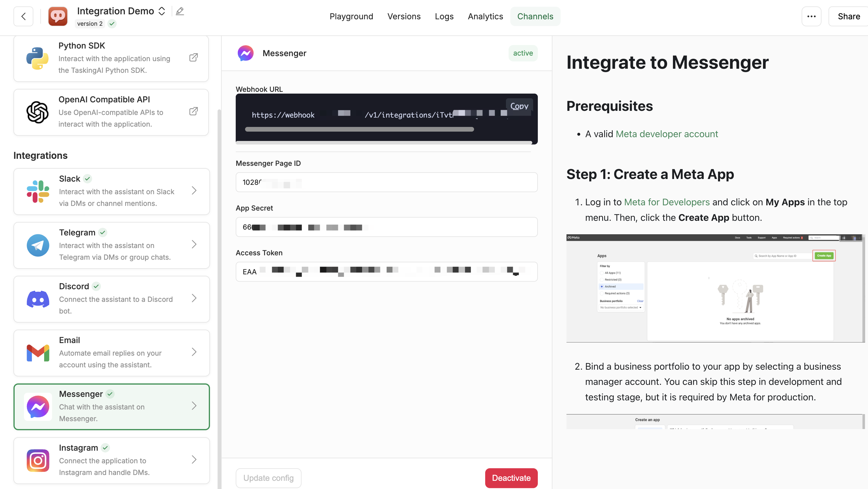Click the OpenAI Compatible API icon
The image size is (868, 489).
(37, 111)
